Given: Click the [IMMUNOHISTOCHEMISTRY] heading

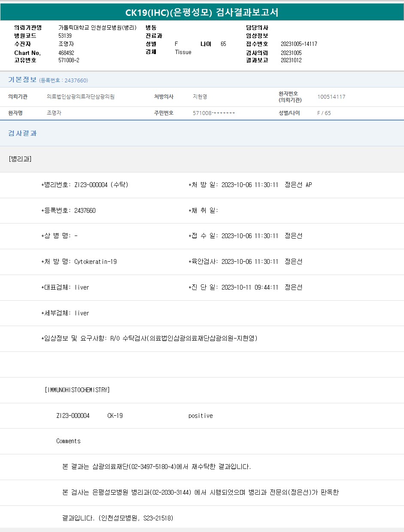Looking at the screenshot, I should (77, 390).
